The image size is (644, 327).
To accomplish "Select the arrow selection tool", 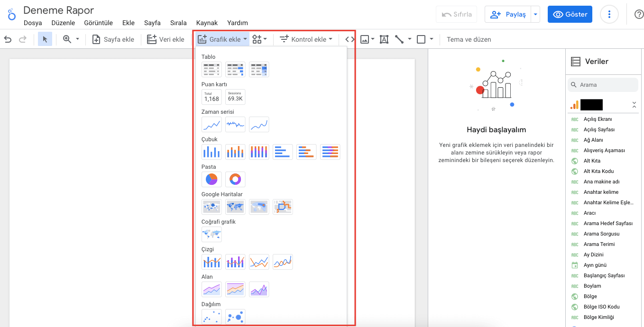I will click(x=45, y=39).
